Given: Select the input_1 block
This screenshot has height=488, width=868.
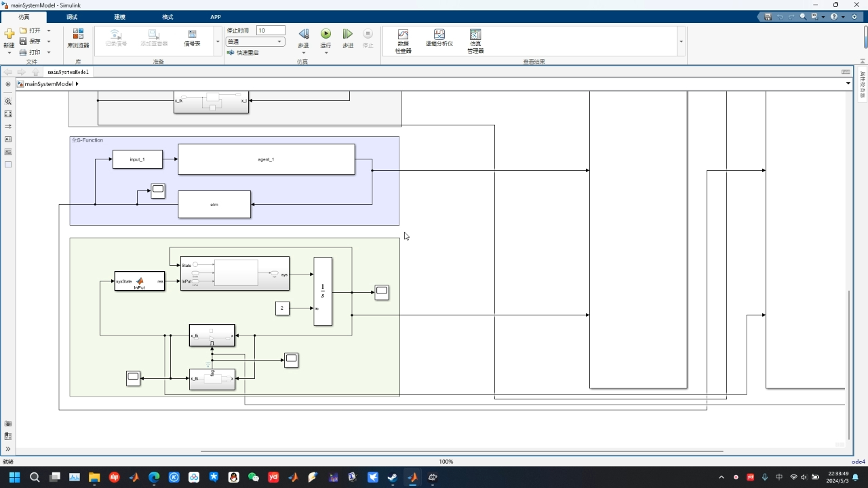Looking at the screenshot, I should point(138,159).
